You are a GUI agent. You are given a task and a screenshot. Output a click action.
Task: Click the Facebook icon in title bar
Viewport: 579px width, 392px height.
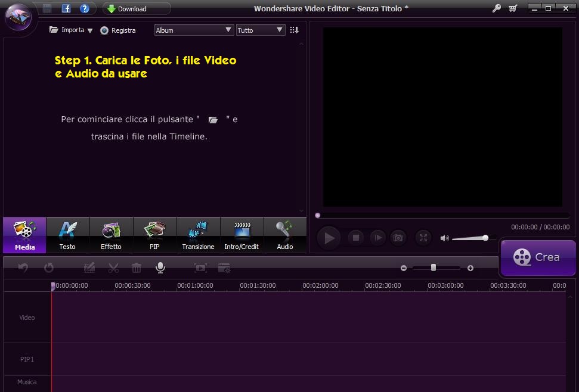pos(66,8)
